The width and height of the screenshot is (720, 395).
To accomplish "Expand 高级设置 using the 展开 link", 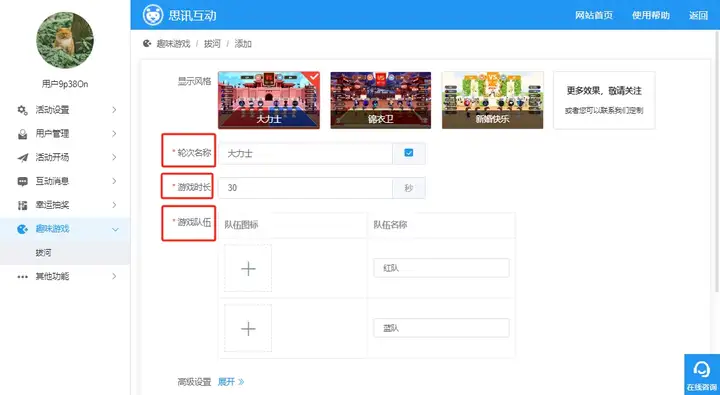I will click(231, 382).
